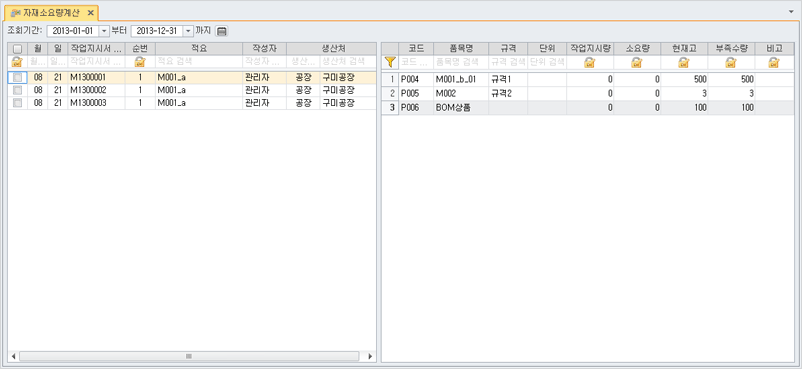Image resolution: width=802 pixels, height=369 pixels.
Task: Check the box for M1300001 row
Action: click(x=17, y=77)
